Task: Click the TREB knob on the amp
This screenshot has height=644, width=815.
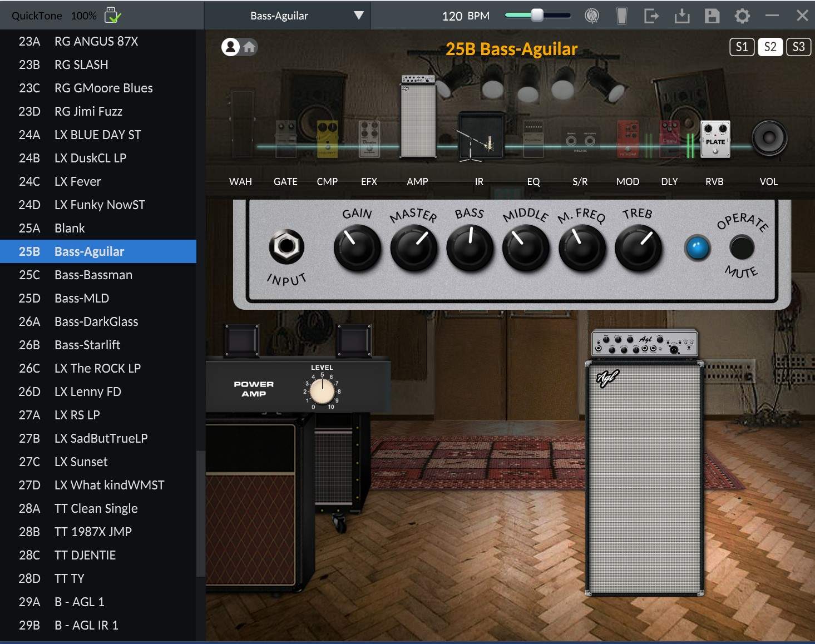Action: (639, 247)
